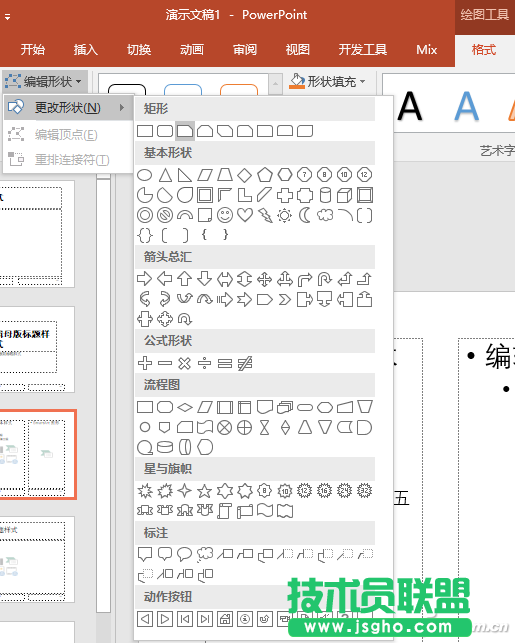Open the 形状填充 dropdown

coord(327,81)
